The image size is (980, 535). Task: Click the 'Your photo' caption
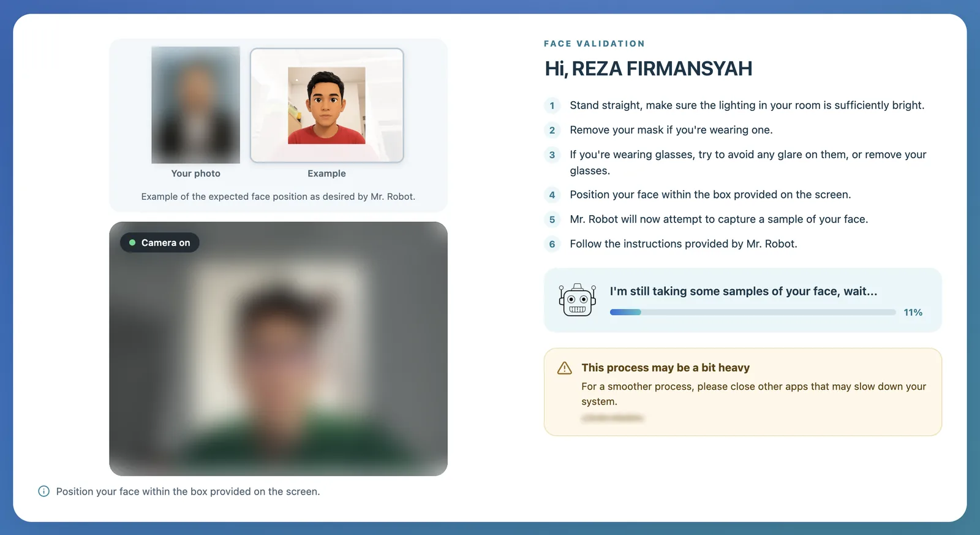(195, 173)
